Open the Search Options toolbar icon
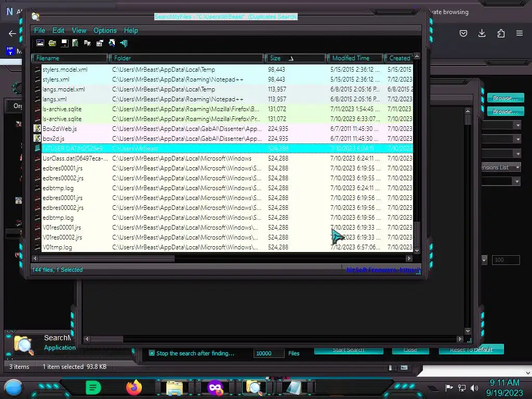This screenshot has height=399, width=532. tap(40, 43)
